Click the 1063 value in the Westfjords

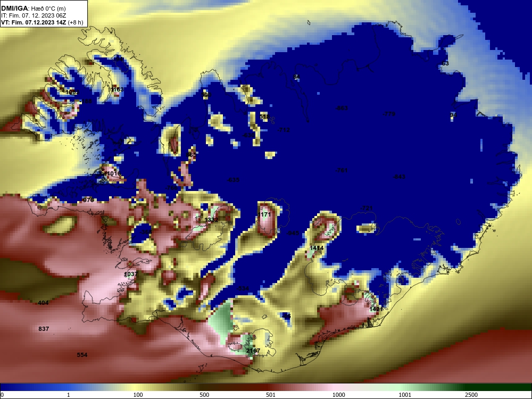(72, 92)
